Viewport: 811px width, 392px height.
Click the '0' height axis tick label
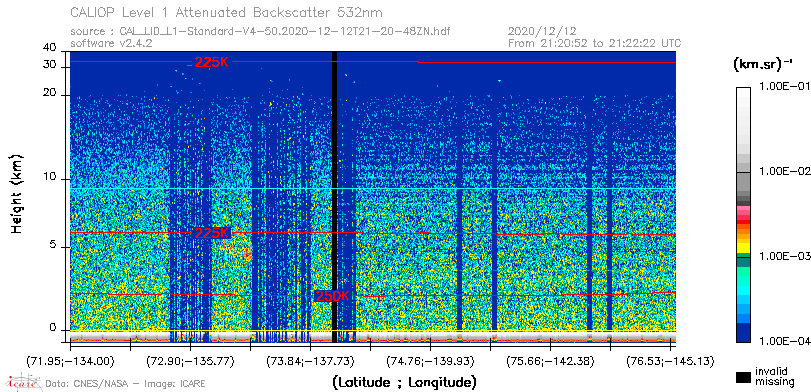53,328
